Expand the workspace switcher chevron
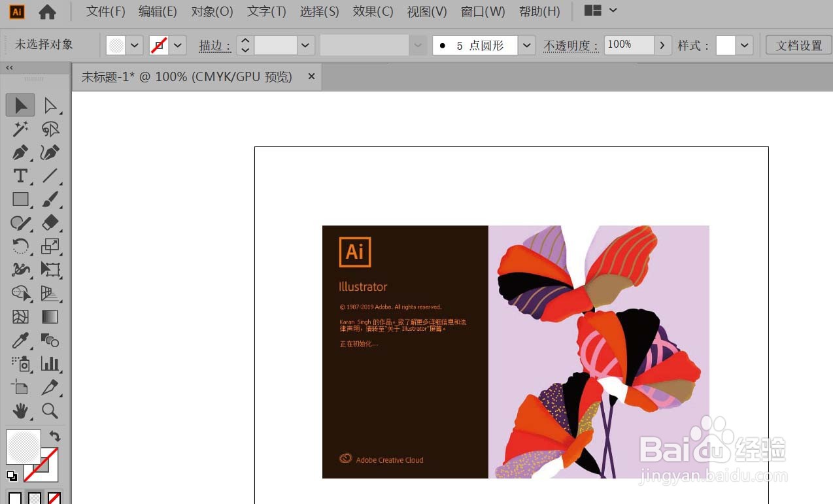Viewport: 833px width, 504px height. (x=613, y=10)
